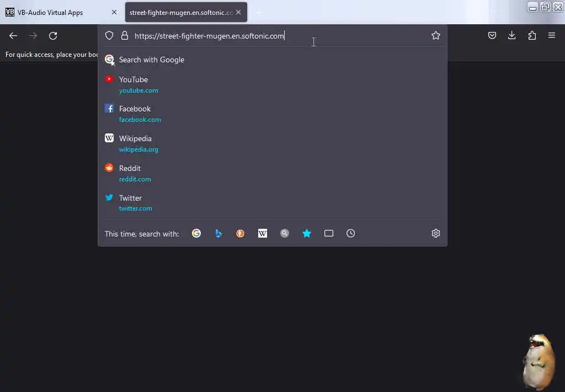Search this time with Bing
Image resolution: width=565 pixels, height=392 pixels.
pyautogui.click(x=218, y=233)
